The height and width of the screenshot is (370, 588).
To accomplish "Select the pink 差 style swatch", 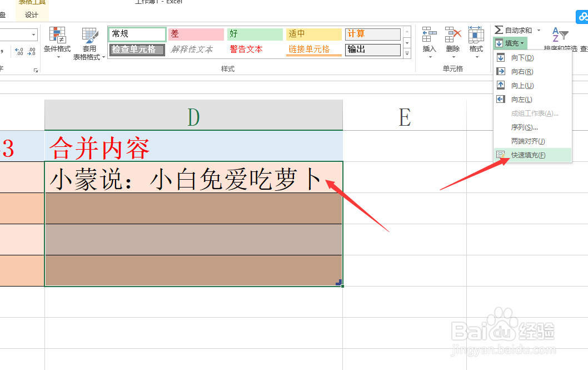I will pyautogui.click(x=196, y=34).
